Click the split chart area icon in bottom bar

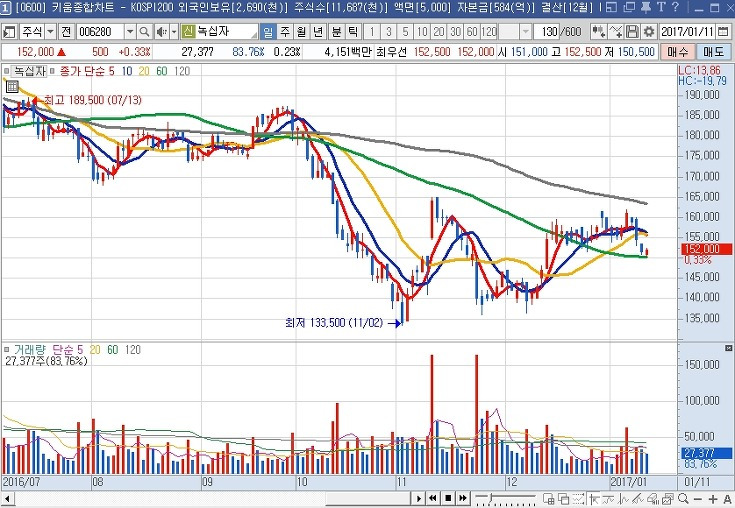pos(548,498)
